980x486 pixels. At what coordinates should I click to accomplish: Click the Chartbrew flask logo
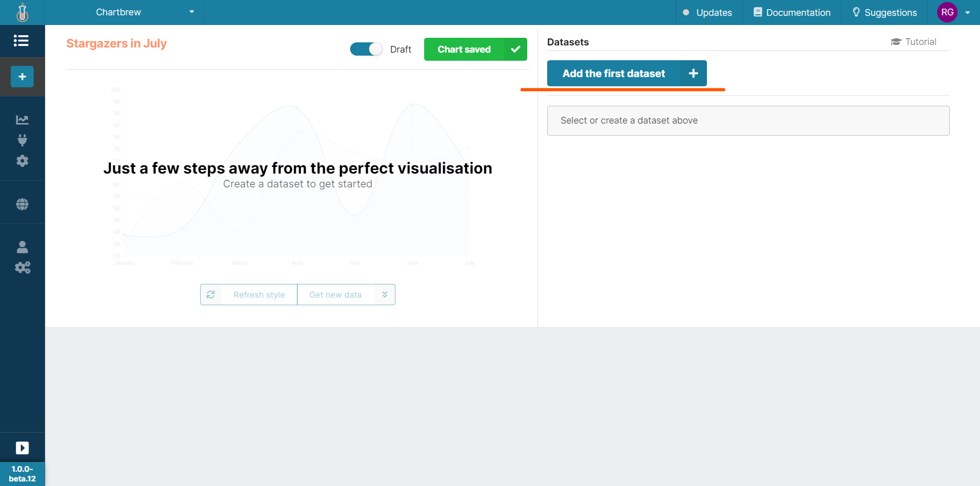21,12
